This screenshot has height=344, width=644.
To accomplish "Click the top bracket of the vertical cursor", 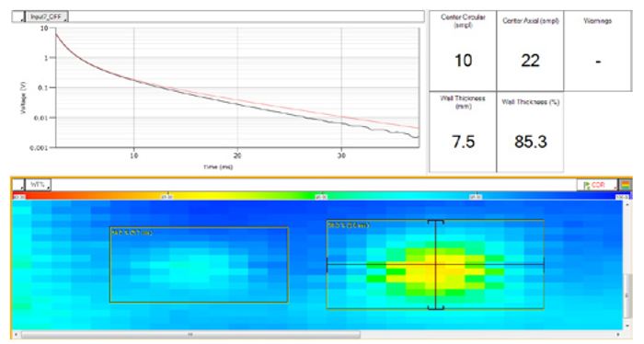I will [x=436, y=222].
